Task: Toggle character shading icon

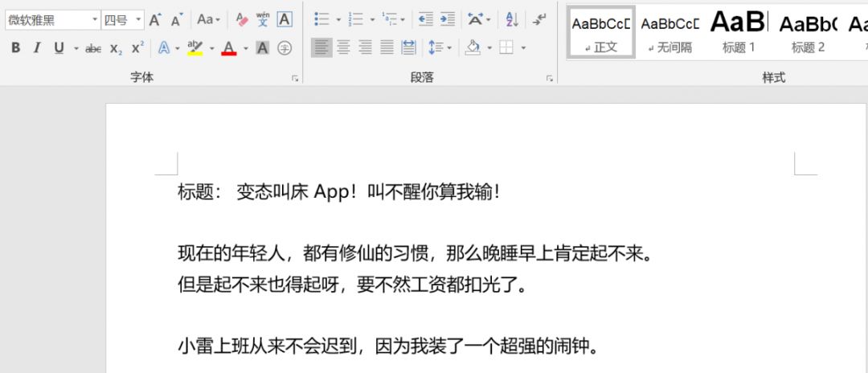Action: [x=262, y=48]
